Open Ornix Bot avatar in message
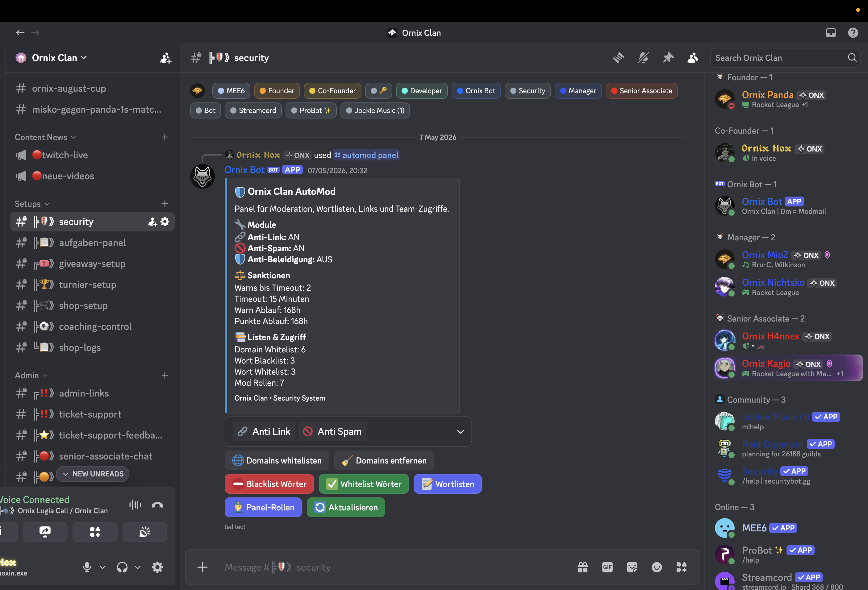The image size is (868, 590). click(202, 176)
